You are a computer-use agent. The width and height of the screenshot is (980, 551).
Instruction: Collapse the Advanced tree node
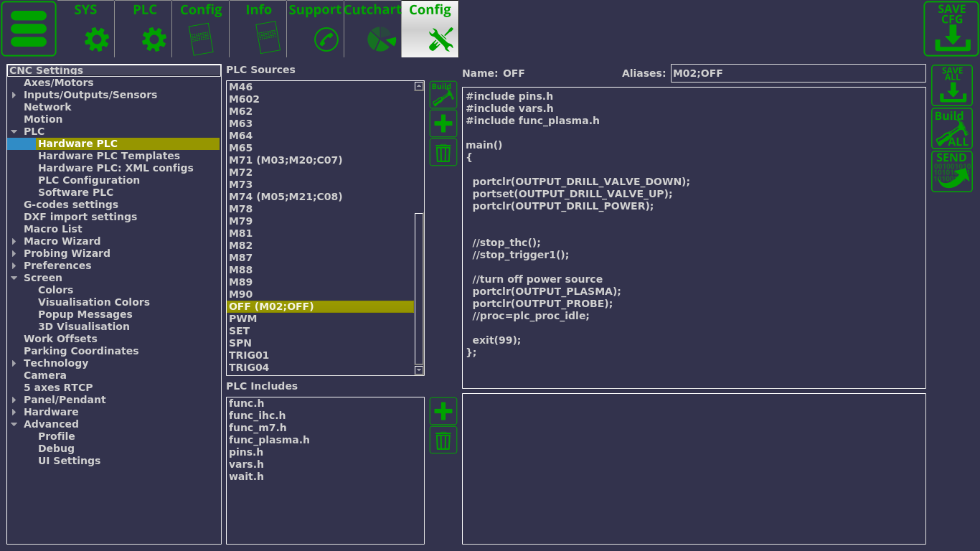[14, 425]
